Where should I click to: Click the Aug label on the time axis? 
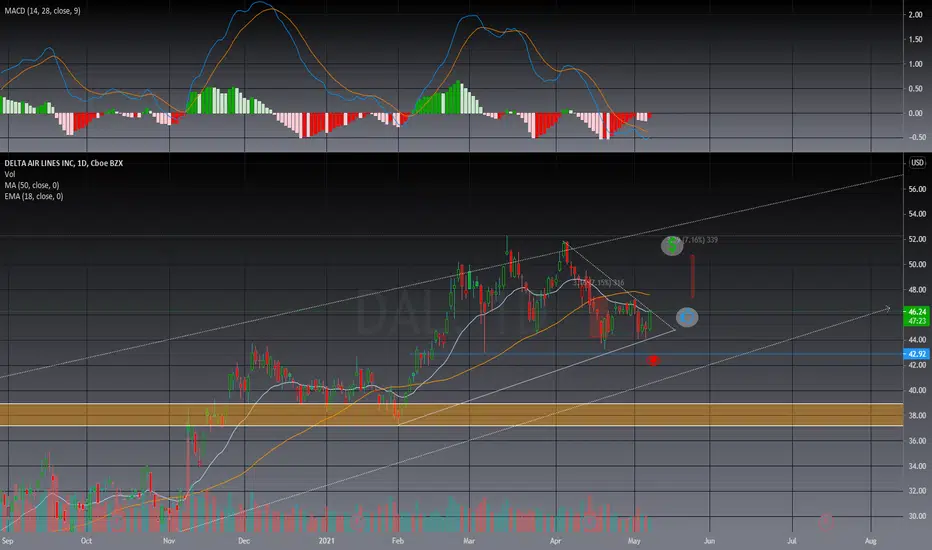(871, 541)
